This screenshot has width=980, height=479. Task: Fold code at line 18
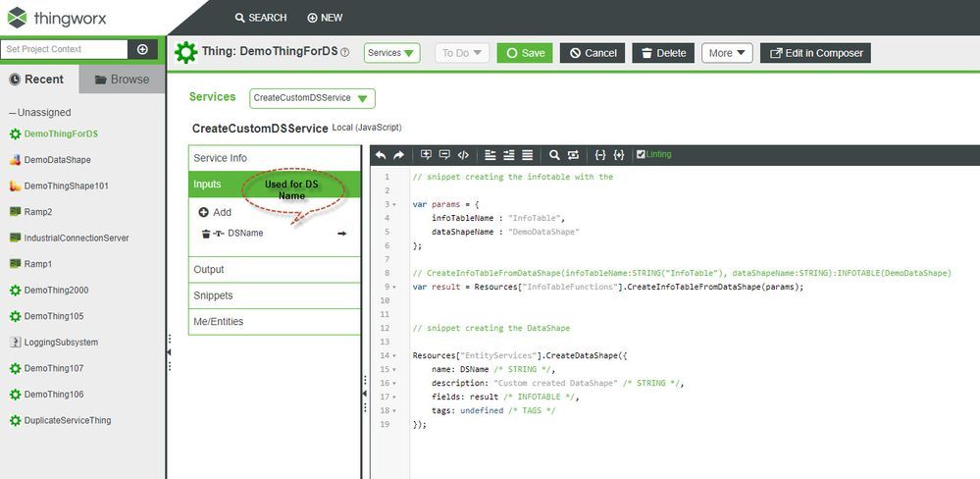(396, 411)
